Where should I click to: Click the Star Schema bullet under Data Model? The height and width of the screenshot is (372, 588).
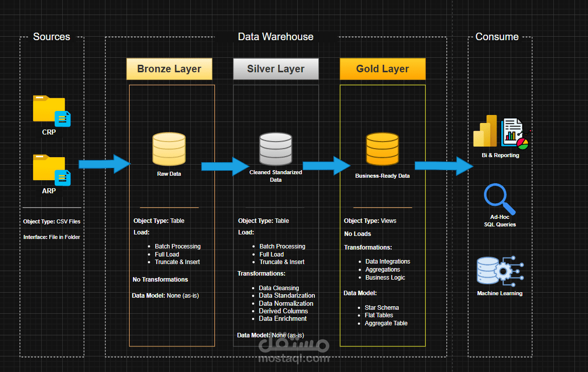click(x=383, y=307)
